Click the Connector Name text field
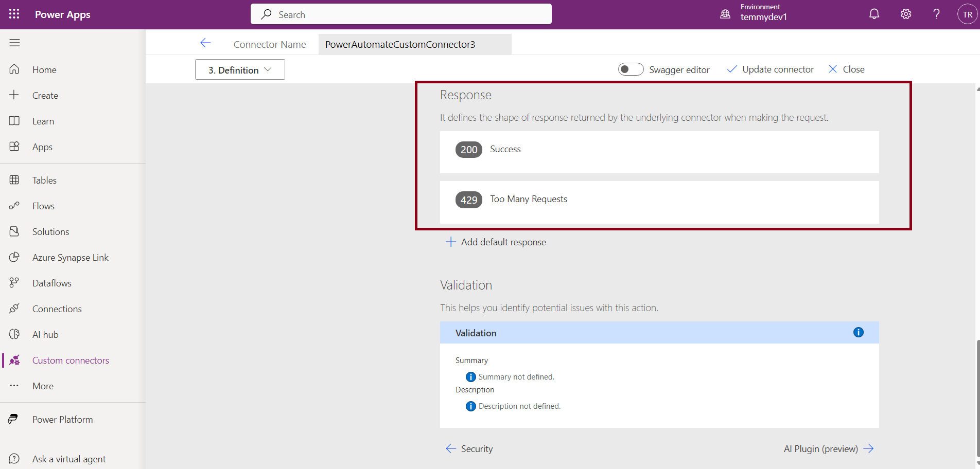This screenshot has height=469, width=980. pos(415,44)
